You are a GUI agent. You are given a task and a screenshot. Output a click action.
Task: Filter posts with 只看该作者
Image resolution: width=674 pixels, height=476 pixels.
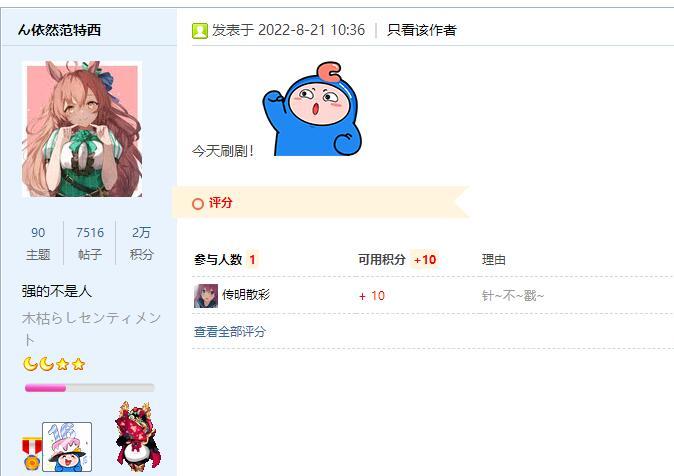(x=422, y=30)
